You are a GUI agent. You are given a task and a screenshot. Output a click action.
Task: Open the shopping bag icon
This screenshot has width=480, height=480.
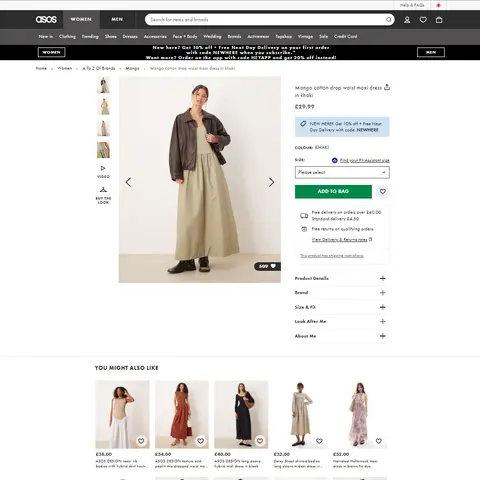click(439, 20)
